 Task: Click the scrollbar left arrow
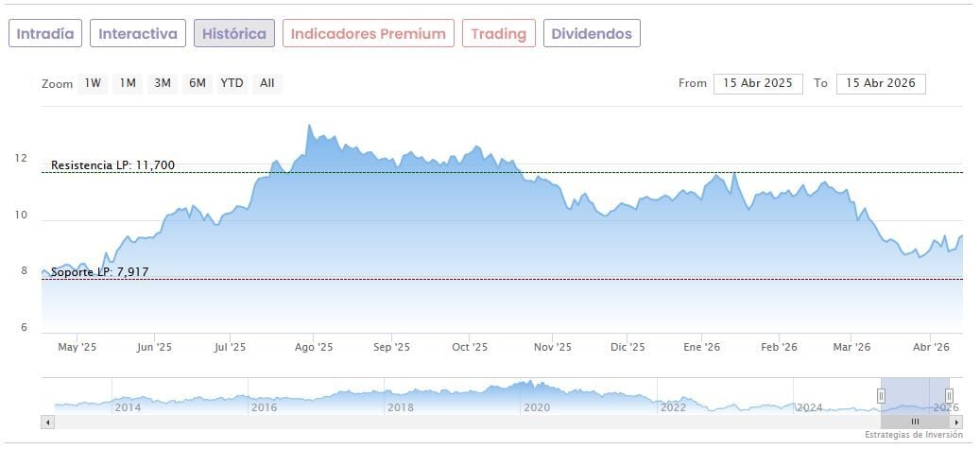47,422
